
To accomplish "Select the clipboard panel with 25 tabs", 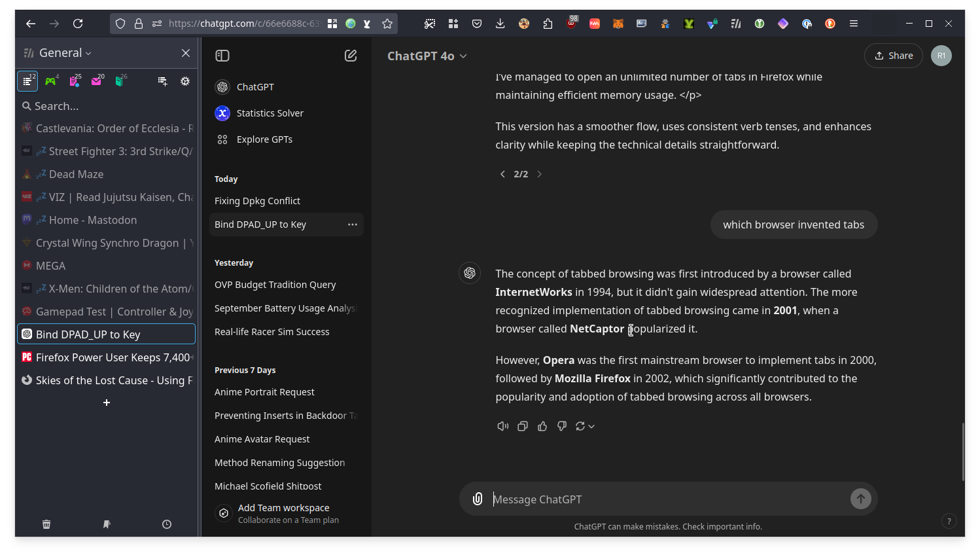I will [x=75, y=81].
